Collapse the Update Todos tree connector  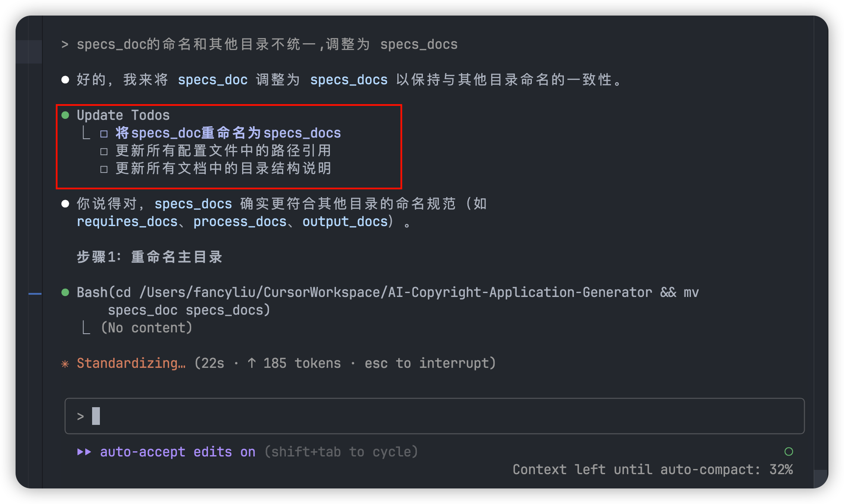pyautogui.click(x=86, y=133)
